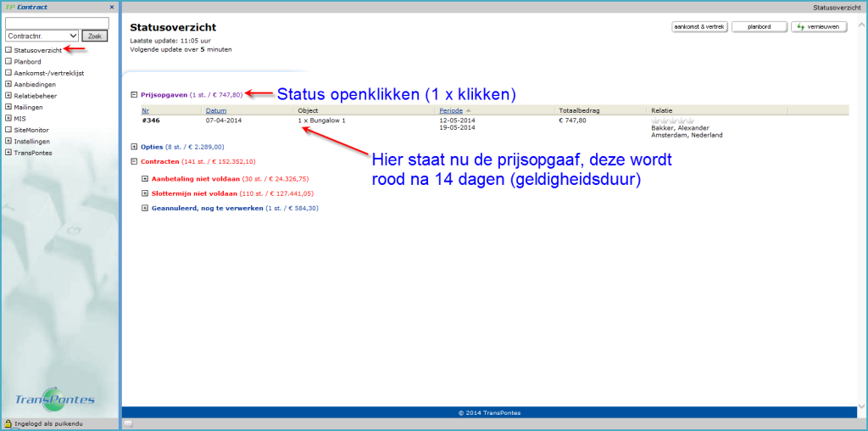Expand the Opties section
Screen dimensions: 868x431
(x=134, y=147)
